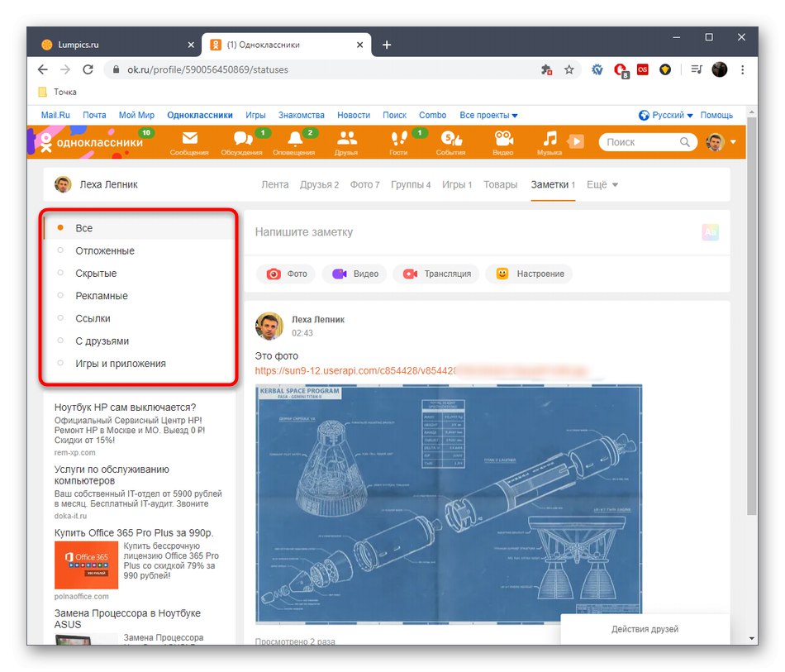Open the Гости guests icon

click(x=398, y=142)
